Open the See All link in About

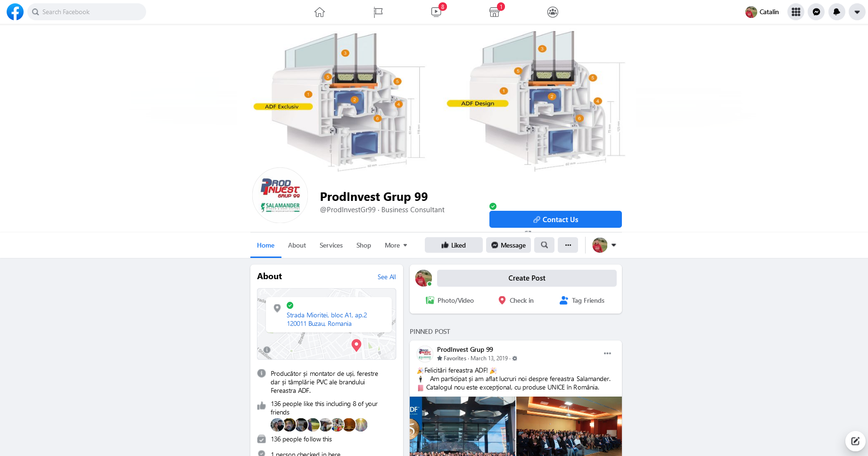(x=387, y=277)
